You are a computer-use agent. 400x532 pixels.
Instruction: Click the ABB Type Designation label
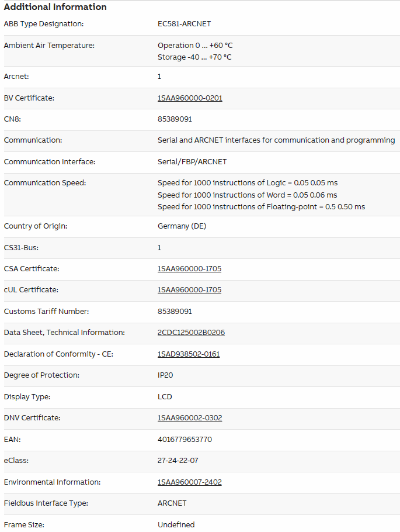pyautogui.click(x=44, y=24)
